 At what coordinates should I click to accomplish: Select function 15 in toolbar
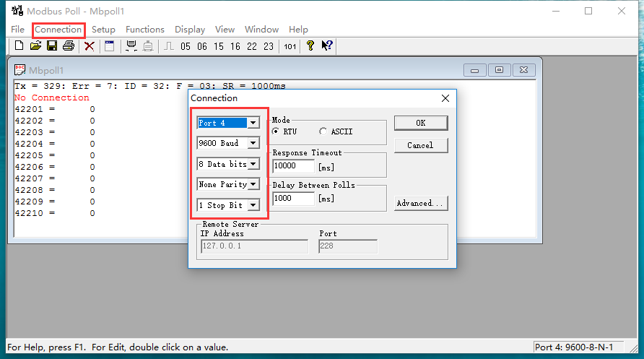(x=219, y=46)
